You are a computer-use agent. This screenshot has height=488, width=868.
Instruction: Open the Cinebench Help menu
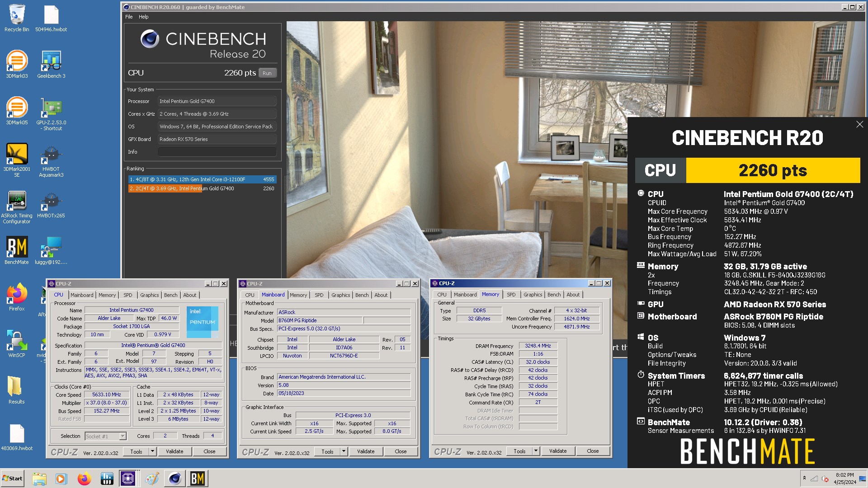click(143, 17)
